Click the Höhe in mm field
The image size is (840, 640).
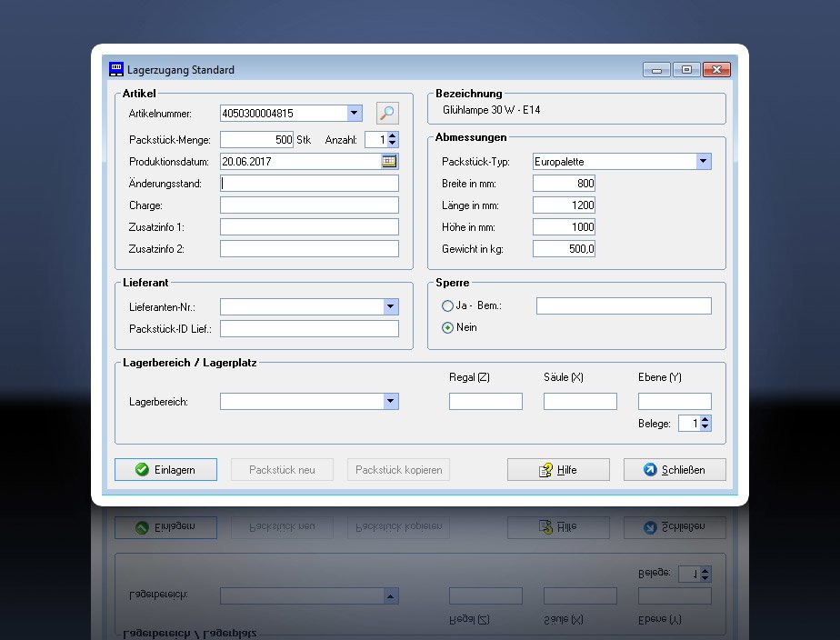(x=564, y=226)
